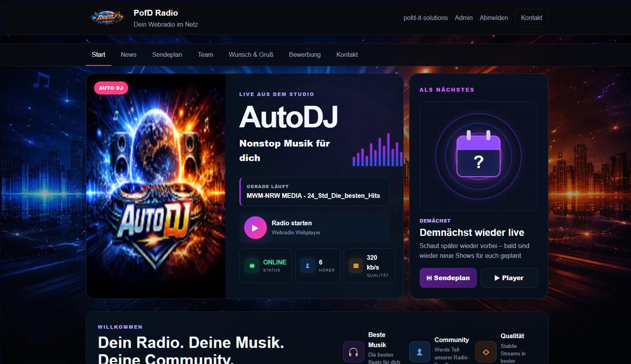Click the 320 kb/s quality value
631x364 pixels.
(x=373, y=262)
